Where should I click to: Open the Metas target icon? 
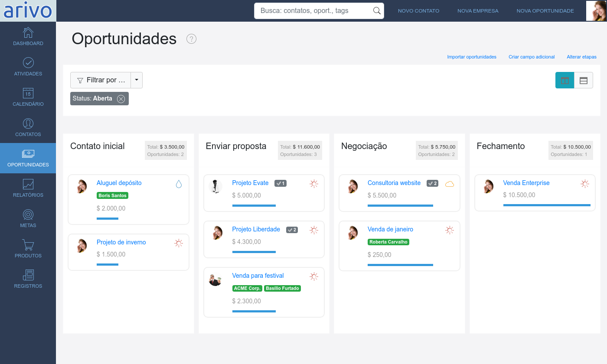[x=28, y=215]
